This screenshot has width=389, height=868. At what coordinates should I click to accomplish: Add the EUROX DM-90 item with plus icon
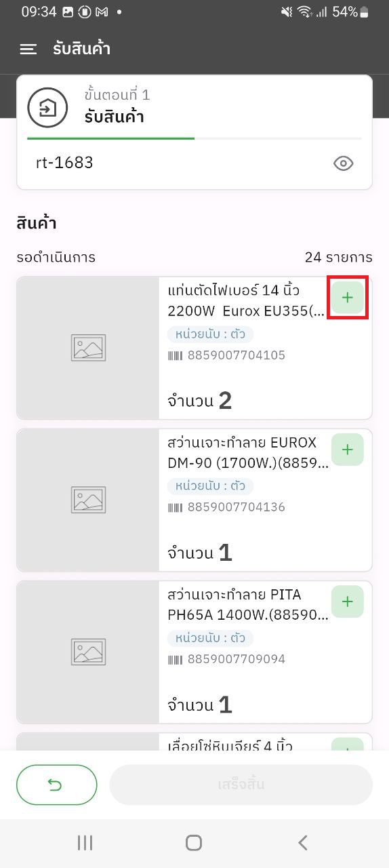pyautogui.click(x=348, y=449)
